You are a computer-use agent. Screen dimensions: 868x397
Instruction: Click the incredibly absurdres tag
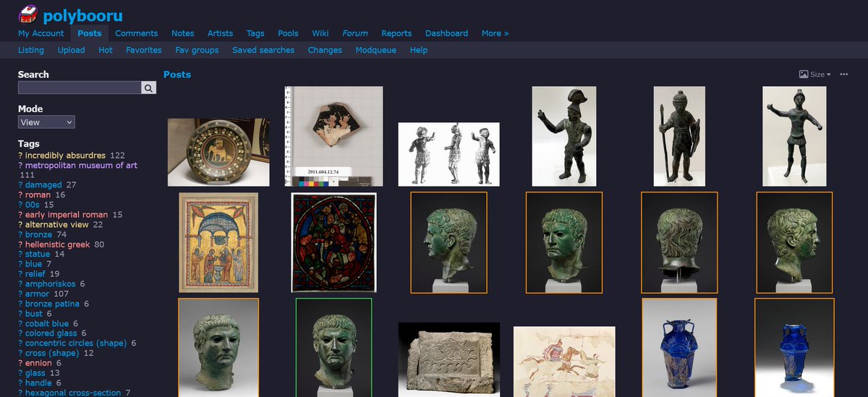(x=65, y=155)
